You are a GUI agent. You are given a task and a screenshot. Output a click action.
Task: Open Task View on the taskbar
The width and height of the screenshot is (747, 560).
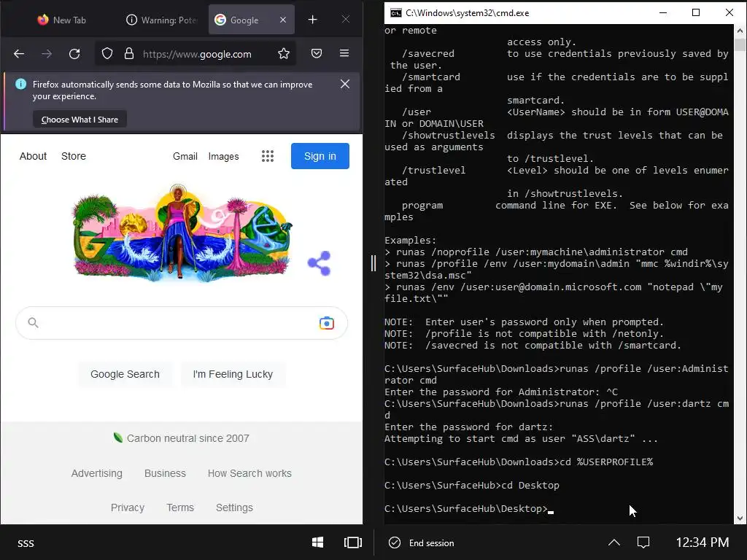tap(353, 542)
